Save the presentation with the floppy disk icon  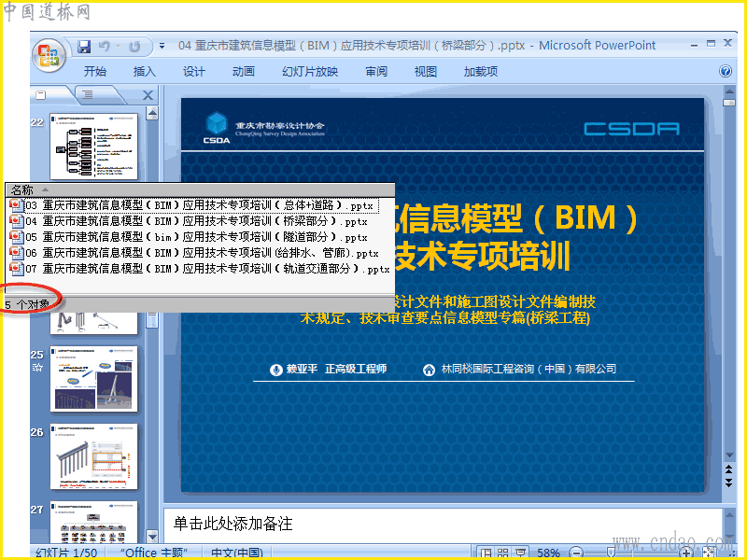click(x=84, y=47)
